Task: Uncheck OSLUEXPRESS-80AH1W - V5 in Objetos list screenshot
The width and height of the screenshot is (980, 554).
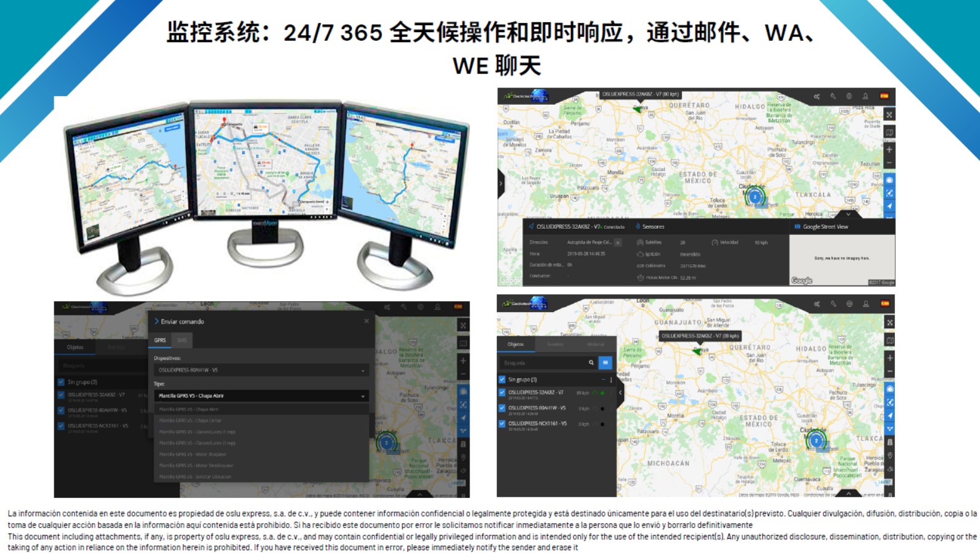Action: [x=502, y=408]
